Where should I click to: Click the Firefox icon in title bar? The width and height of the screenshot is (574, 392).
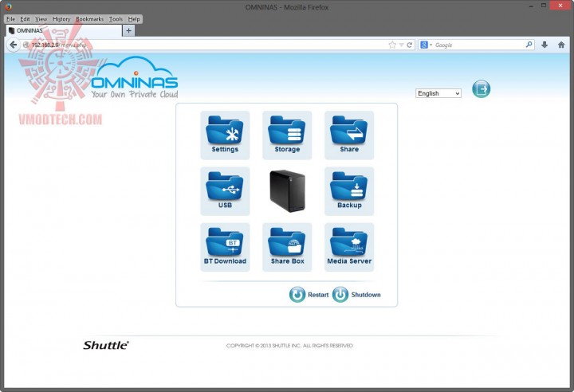point(8,6)
